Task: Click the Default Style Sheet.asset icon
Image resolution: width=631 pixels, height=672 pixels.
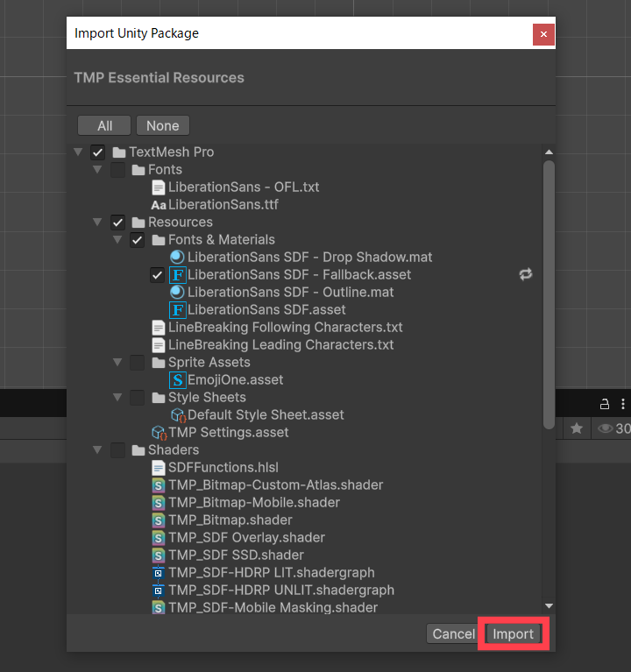Action: point(178,415)
